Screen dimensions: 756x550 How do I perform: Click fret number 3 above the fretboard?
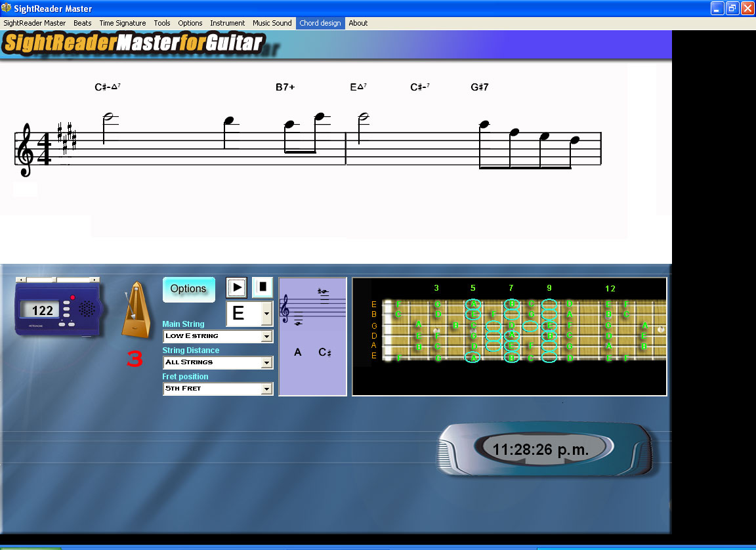coord(436,287)
